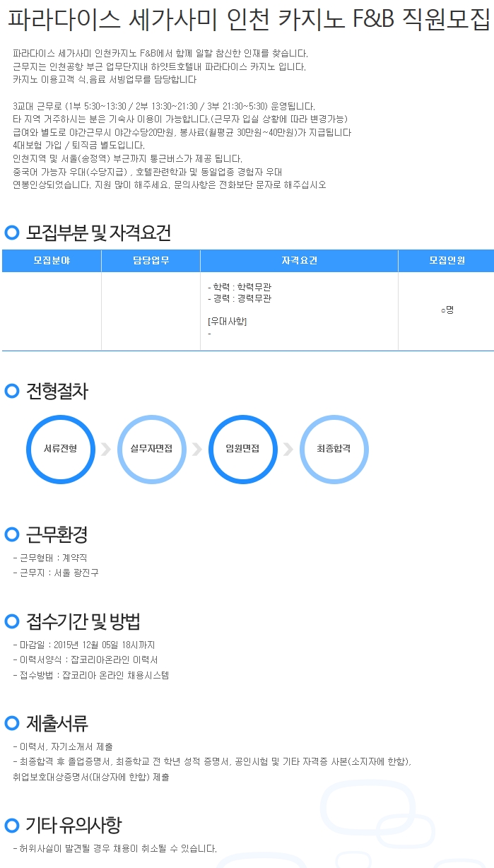Image resolution: width=494 pixels, height=868 pixels.
Task: Click the circle bullet beside 근무환경 heading
Action: (x=12, y=534)
